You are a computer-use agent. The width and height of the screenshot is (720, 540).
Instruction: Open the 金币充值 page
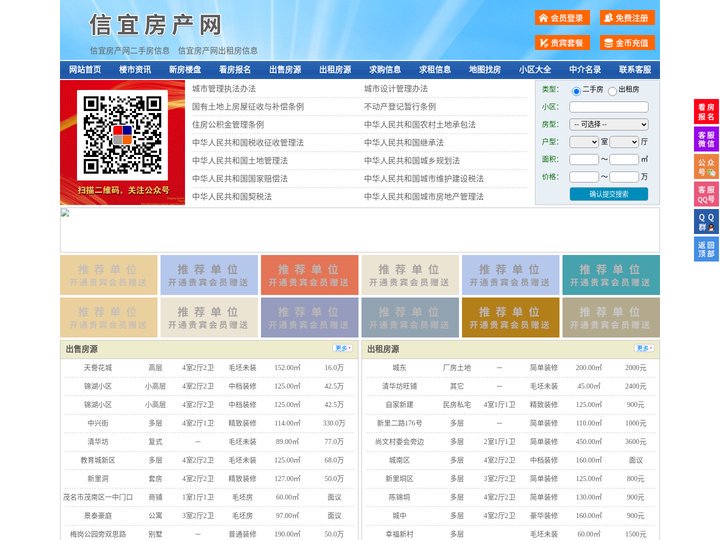click(627, 43)
